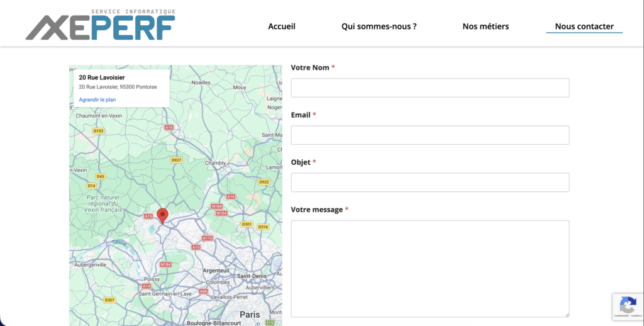Viewport: 644px width, 326px height.
Task: Click the D307 road shield on the map
Action: (x=109, y=300)
